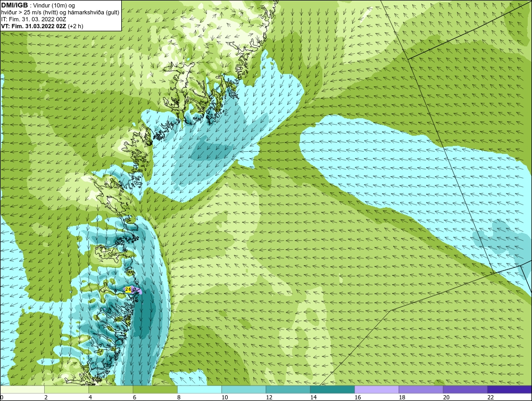Click the 20–22 m/s legend color
This screenshot has height=401, width=532.
pos(465,389)
